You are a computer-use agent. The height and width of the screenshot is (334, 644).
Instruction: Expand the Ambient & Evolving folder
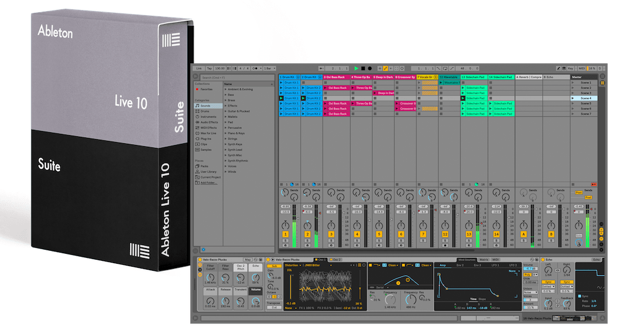coord(225,89)
